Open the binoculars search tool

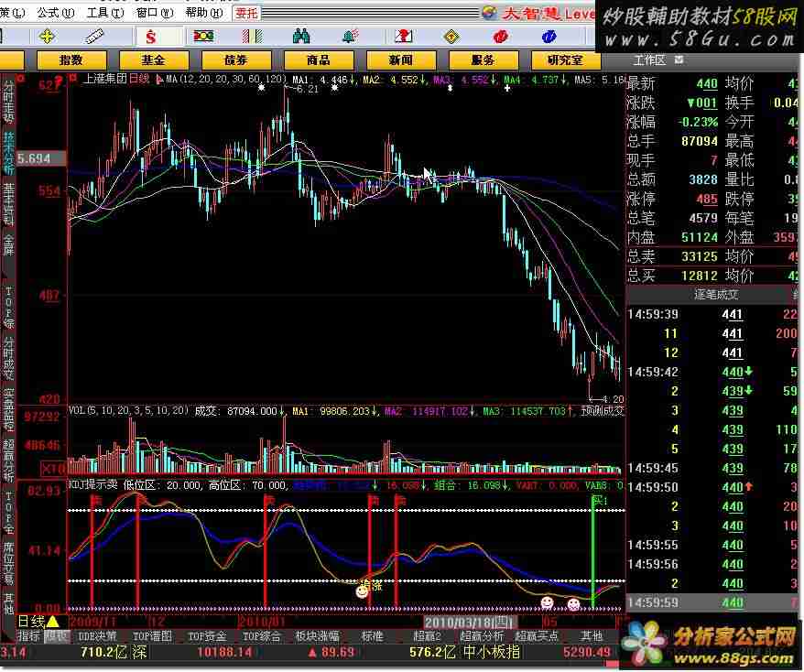click(x=301, y=36)
